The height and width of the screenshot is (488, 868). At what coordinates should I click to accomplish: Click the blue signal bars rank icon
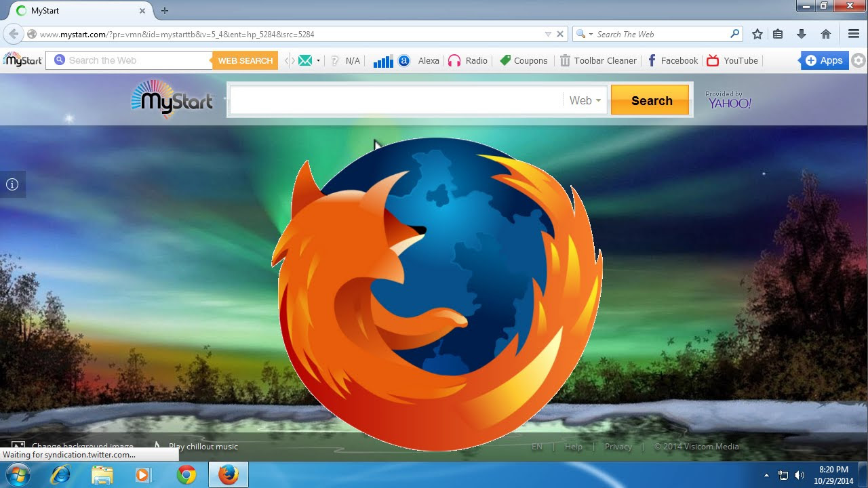383,60
